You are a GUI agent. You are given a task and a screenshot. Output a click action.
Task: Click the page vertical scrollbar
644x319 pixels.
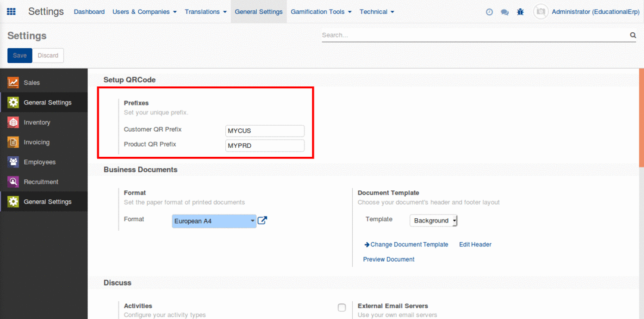click(641, 117)
